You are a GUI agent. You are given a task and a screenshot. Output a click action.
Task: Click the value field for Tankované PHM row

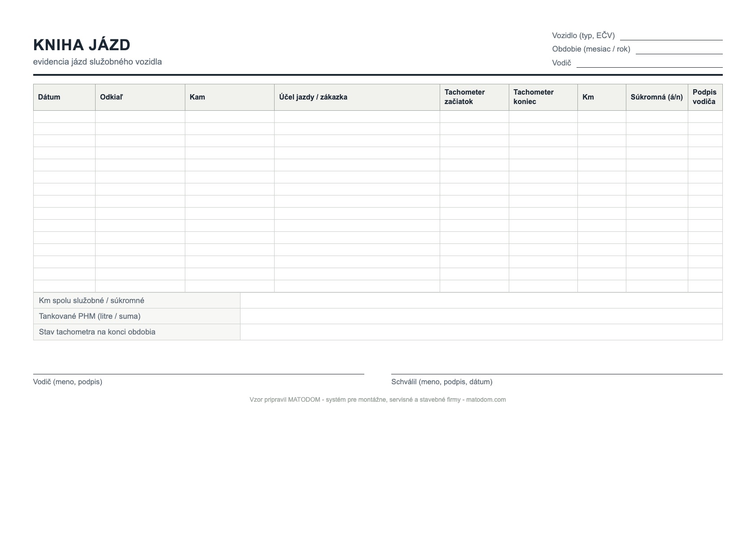(x=481, y=316)
